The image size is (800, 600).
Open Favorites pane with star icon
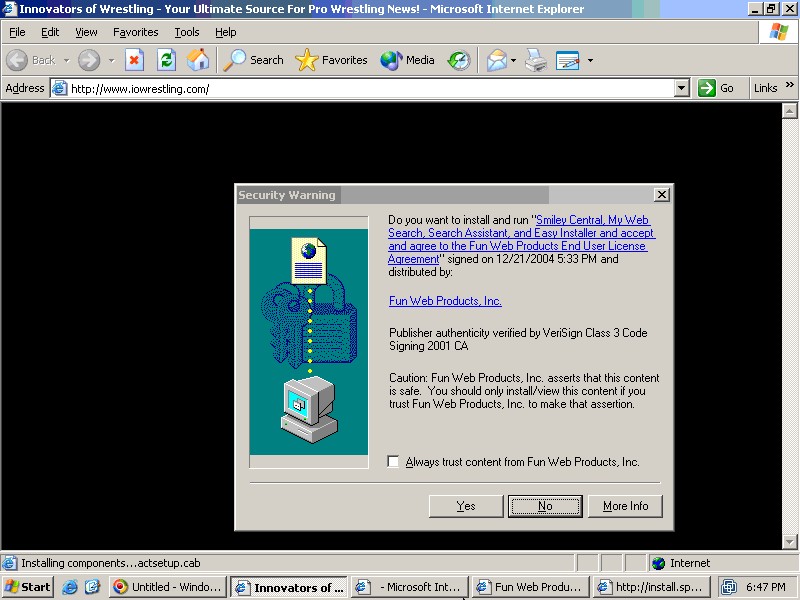tap(306, 60)
